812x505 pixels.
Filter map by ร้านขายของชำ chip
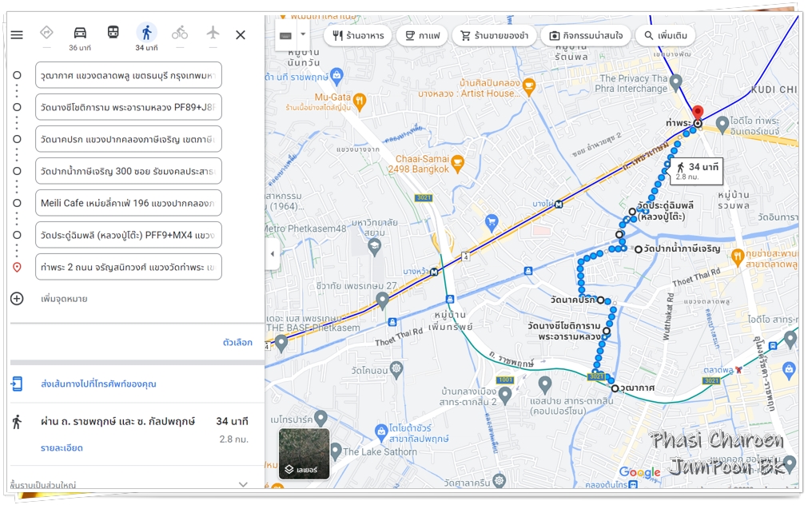[494, 36]
